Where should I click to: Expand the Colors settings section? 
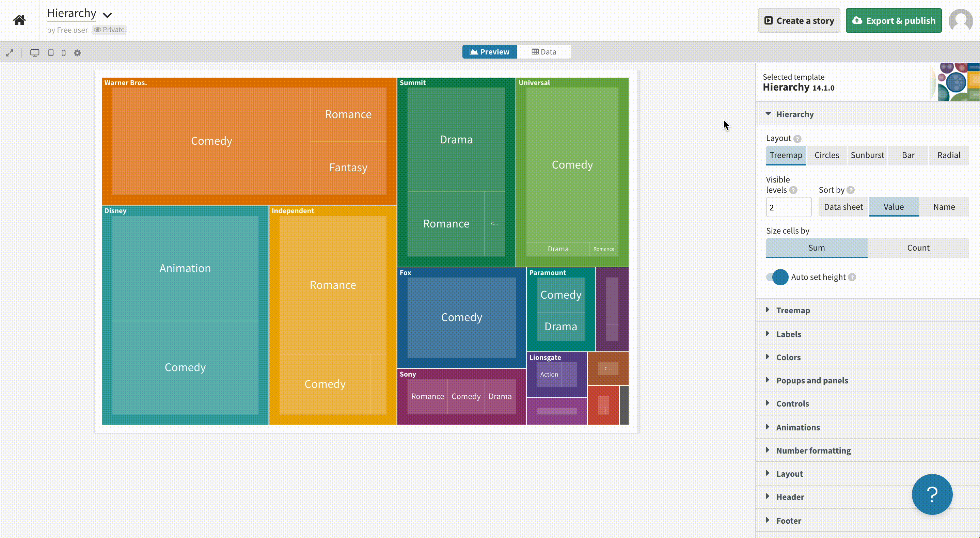(x=867, y=357)
